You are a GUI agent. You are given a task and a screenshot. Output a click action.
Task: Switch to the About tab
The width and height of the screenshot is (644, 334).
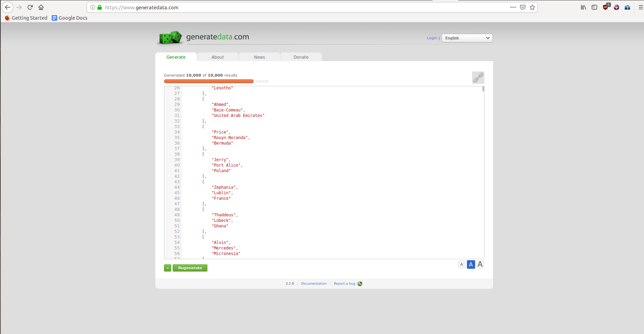(218, 57)
